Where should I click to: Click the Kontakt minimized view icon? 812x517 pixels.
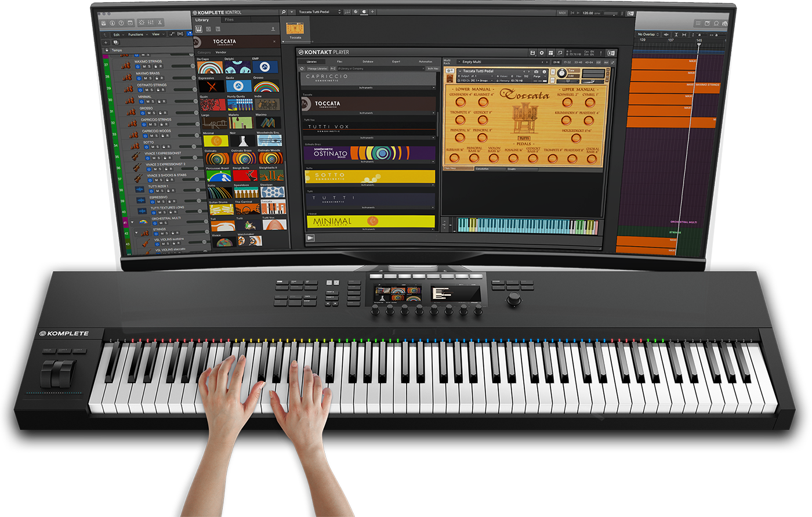(560, 53)
